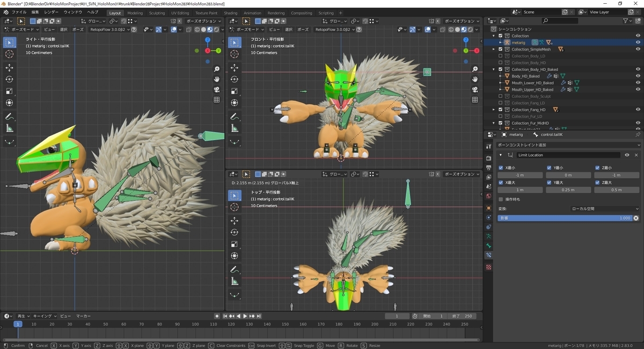Expand the Collection_Fang_HD tree row
Viewport: 644px width, 349px height.
[494, 110]
